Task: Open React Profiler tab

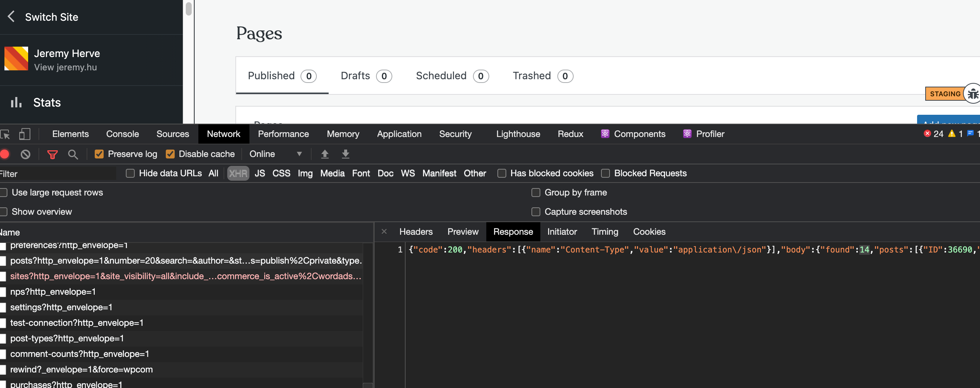Action: pyautogui.click(x=704, y=134)
